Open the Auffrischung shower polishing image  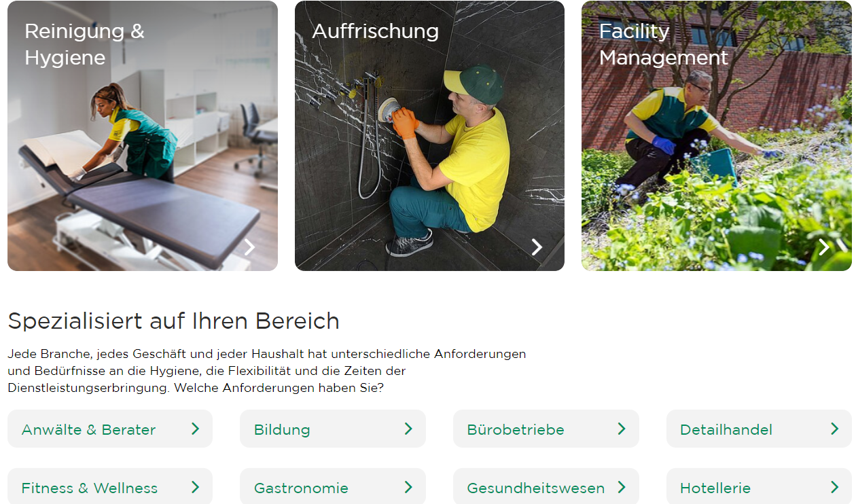[x=429, y=136]
